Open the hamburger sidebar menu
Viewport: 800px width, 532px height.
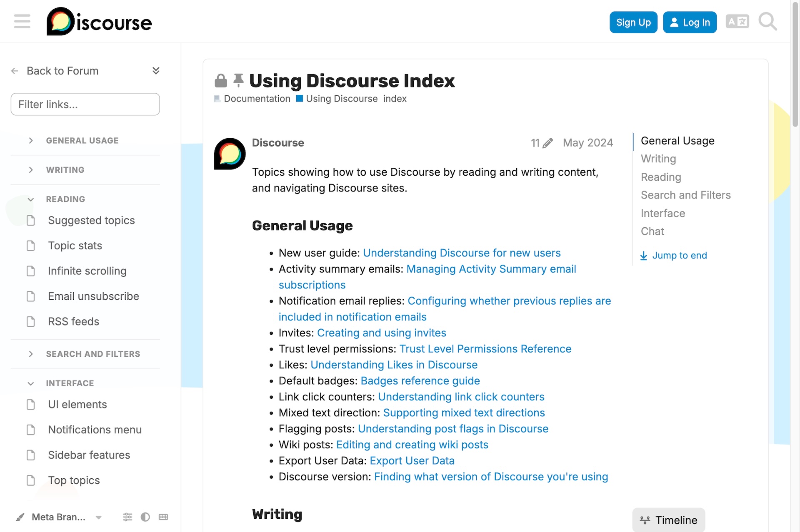coord(22,21)
